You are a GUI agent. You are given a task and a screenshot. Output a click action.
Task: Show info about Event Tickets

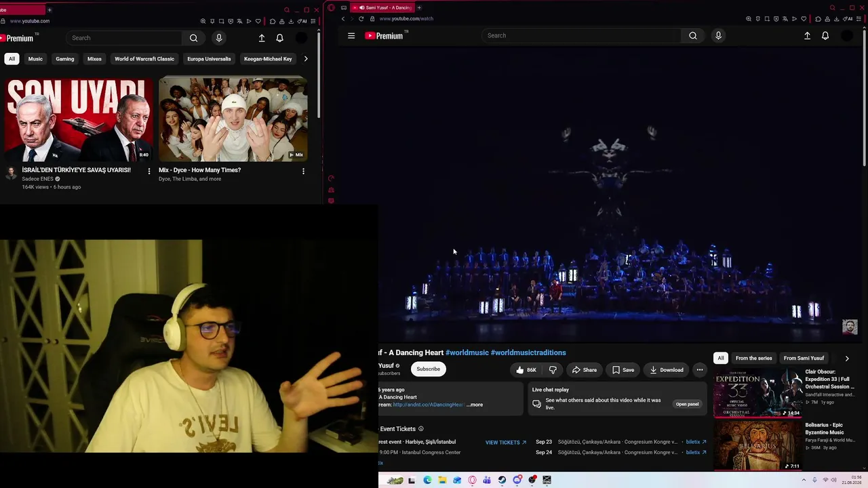tap(420, 429)
